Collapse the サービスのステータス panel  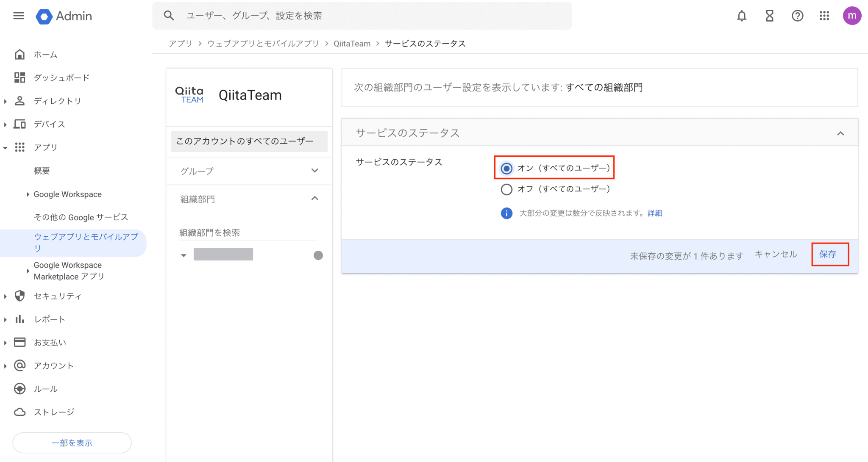(x=840, y=133)
